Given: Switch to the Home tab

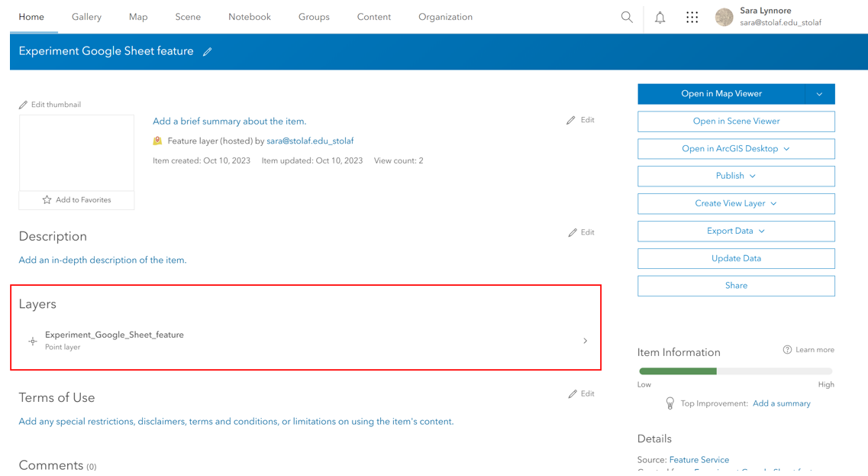Looking at the screenshot, I should pos(31,17).
